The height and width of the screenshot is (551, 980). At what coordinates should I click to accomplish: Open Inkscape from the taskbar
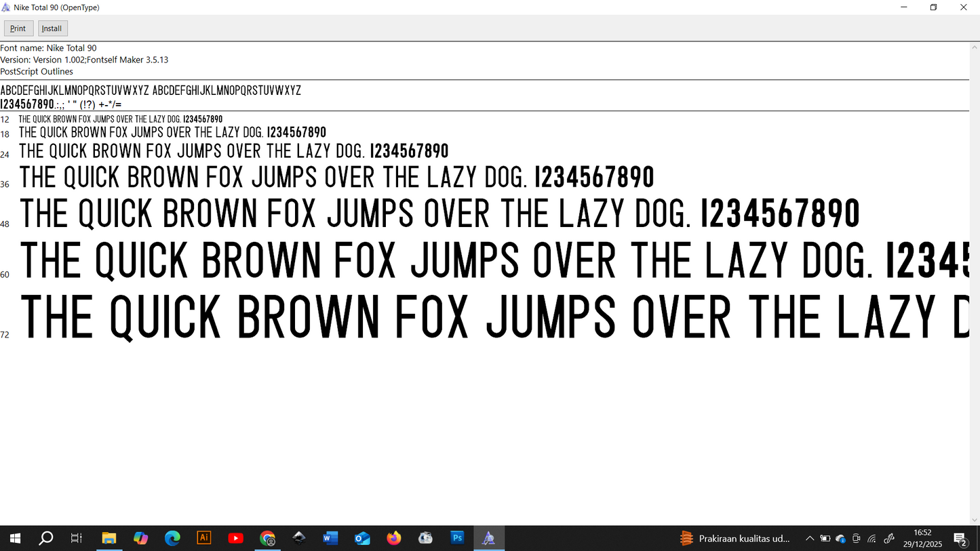[x=299, y=539]
